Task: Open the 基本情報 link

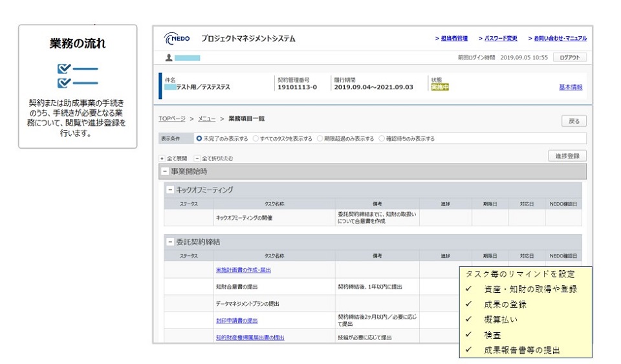Action: click(571, 87)
